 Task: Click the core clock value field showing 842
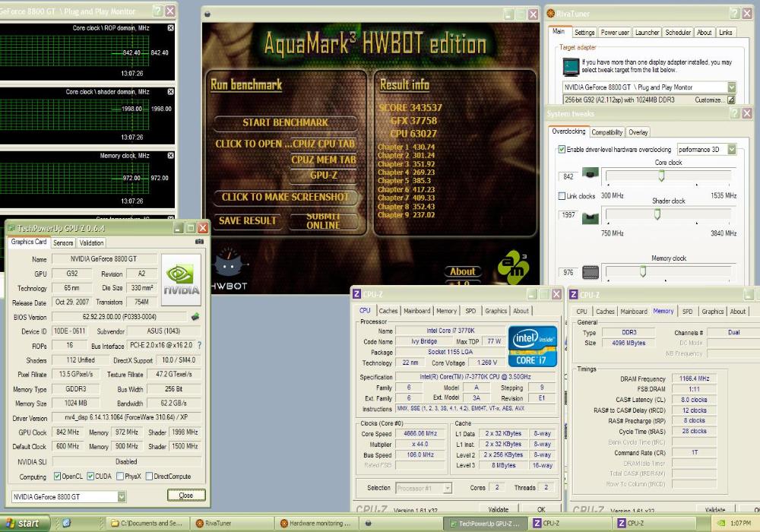568,176
